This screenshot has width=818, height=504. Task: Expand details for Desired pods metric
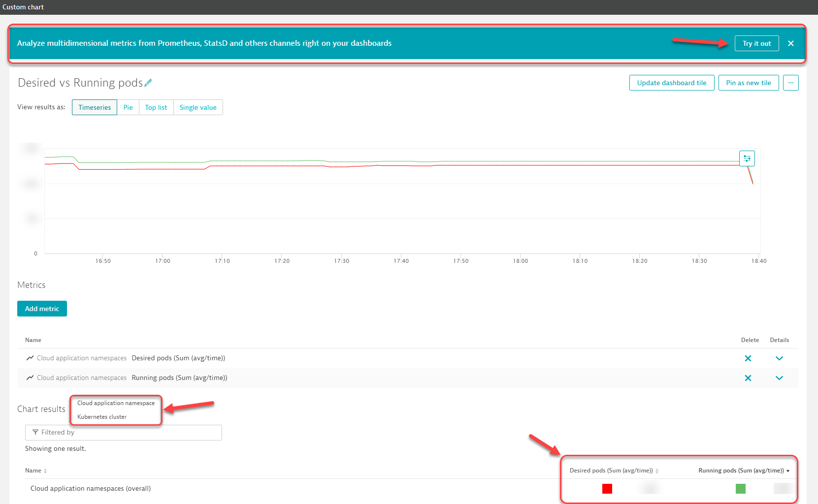point(779,358)
